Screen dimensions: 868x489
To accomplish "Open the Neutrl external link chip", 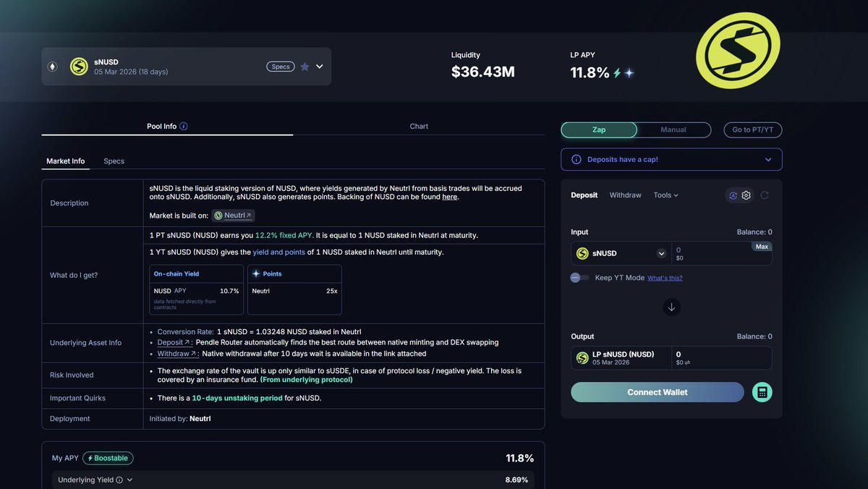I will (233, 216).
